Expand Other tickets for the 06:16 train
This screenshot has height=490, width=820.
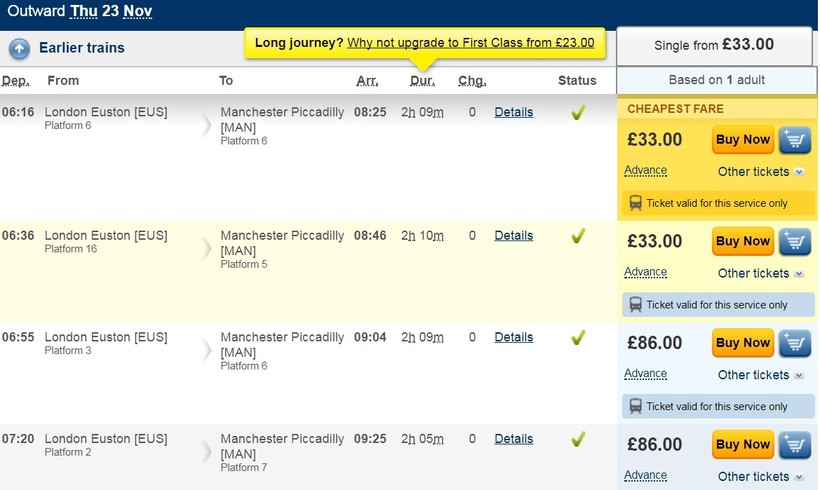[x=760, y=172]
